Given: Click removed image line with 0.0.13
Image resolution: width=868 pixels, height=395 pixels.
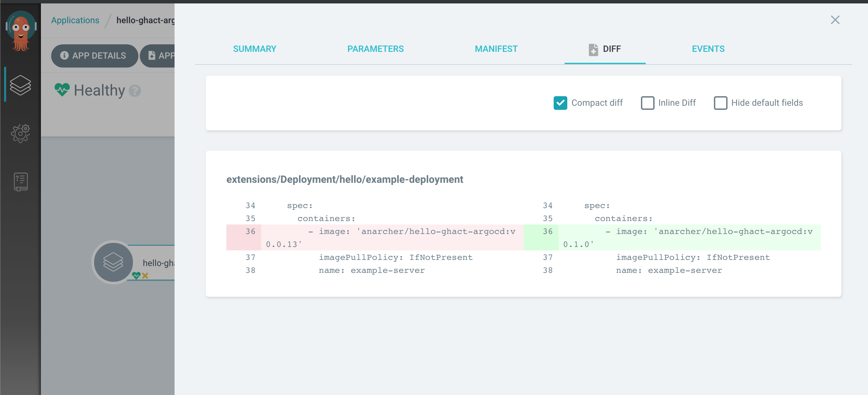Looking at the screenshot, I should (x=392, y=237).
